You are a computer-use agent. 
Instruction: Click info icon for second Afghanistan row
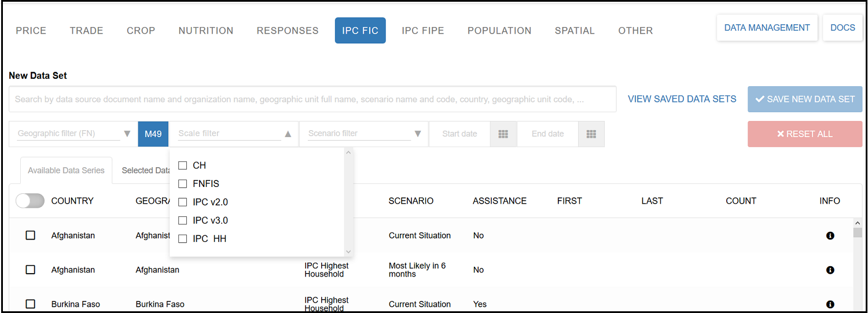point(830,270)
